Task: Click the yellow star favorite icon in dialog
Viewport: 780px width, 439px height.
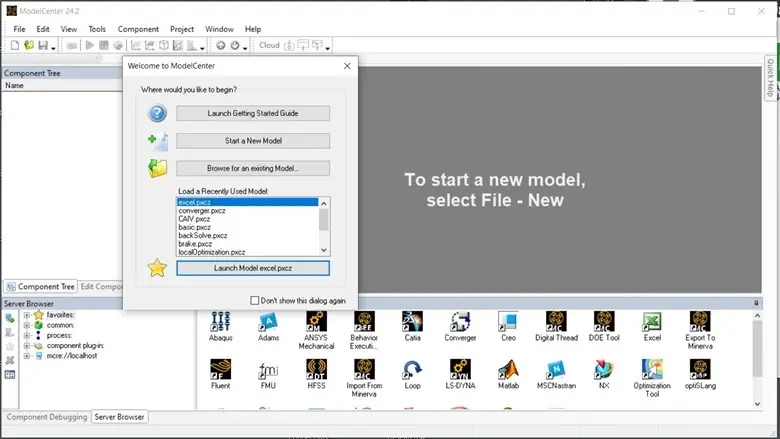Action: coord(157,268)
